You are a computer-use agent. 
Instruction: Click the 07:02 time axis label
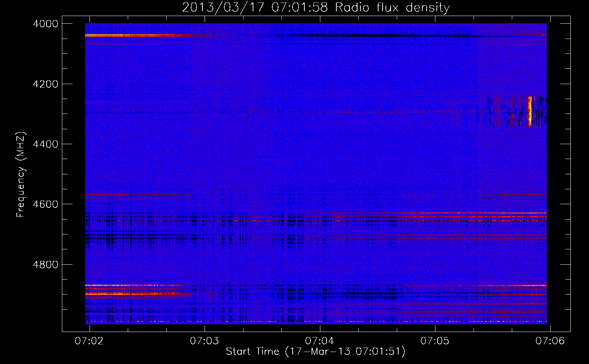click(x=89, y=341)
